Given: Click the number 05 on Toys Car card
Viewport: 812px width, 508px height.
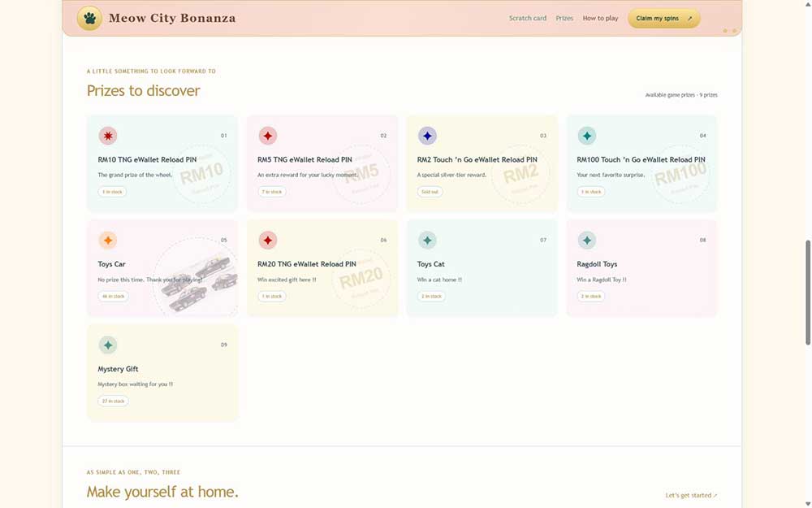Looking at the screenshot, I should click(x=224, y=240).
